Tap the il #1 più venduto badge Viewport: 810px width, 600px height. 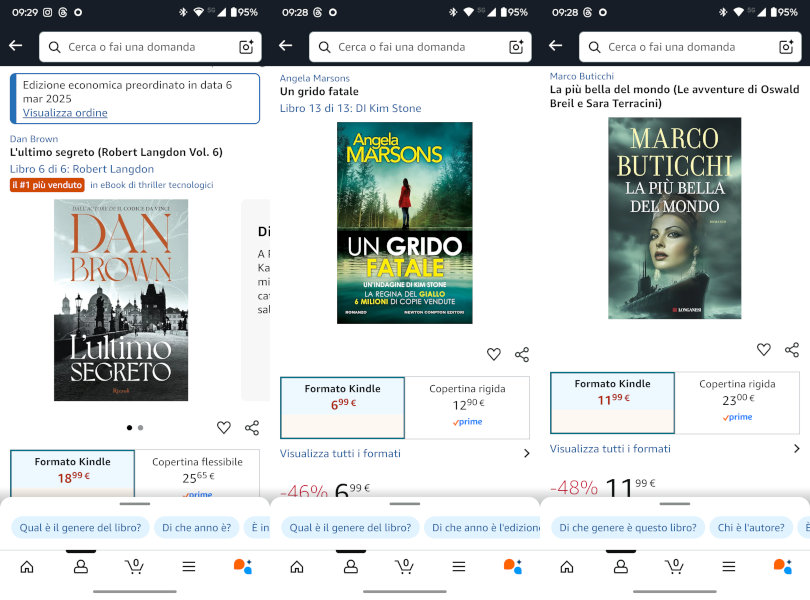pyautogui.click(x=47, y=184)
